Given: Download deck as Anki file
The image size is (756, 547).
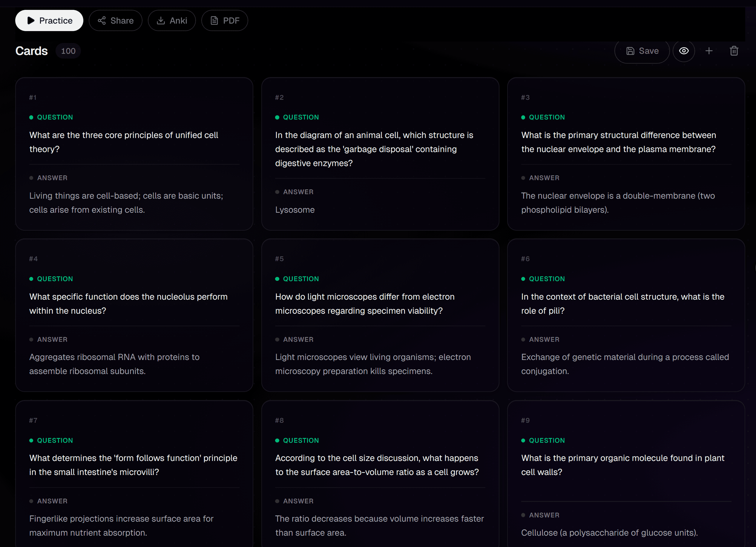Looking at the screenshot, I should pyautogui.click(x=172, y=21).
